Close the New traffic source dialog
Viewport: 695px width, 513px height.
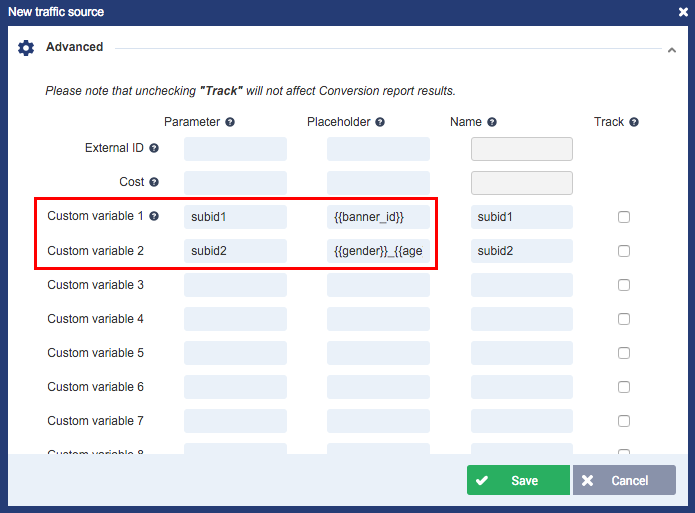point(682,12)
